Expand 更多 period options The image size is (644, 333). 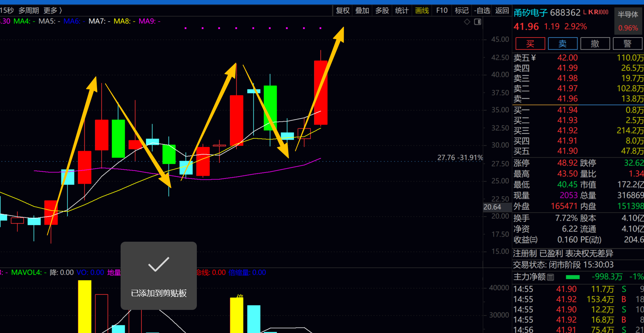click(52, 11)
